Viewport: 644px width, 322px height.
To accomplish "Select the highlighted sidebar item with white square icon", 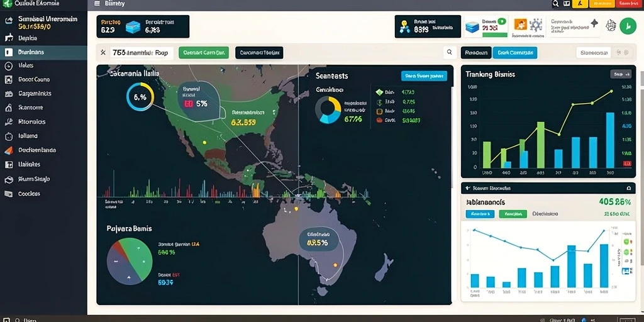I will (43, 52).
